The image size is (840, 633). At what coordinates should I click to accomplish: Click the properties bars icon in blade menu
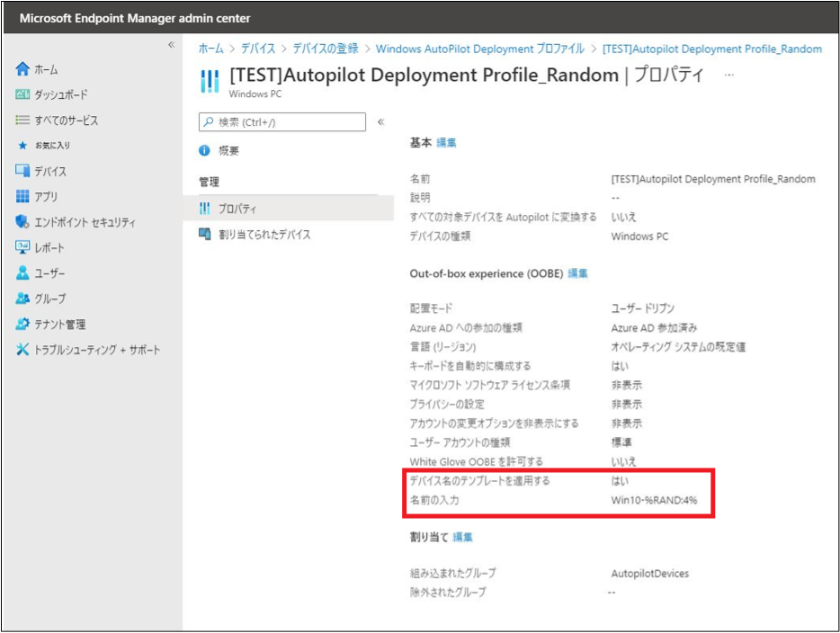coord(204,209)
